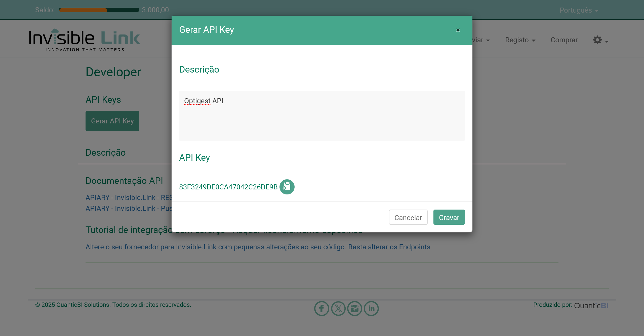Open the Instagram social icon
This screenshot has height=336, width=644.
tap(355, 308)
